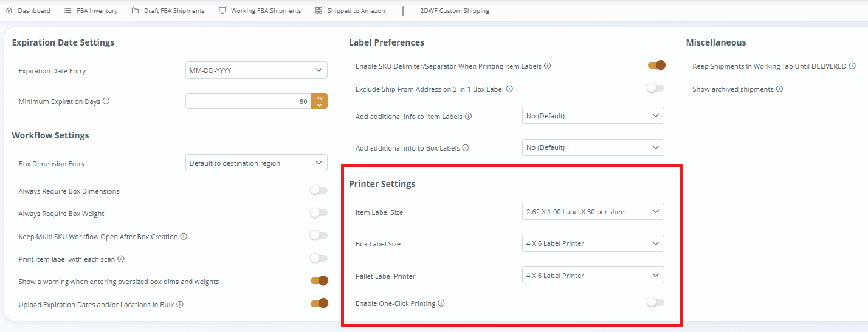
Task: Click the Minimum Expiration Days input field
Action: click(x=248, y=101)
